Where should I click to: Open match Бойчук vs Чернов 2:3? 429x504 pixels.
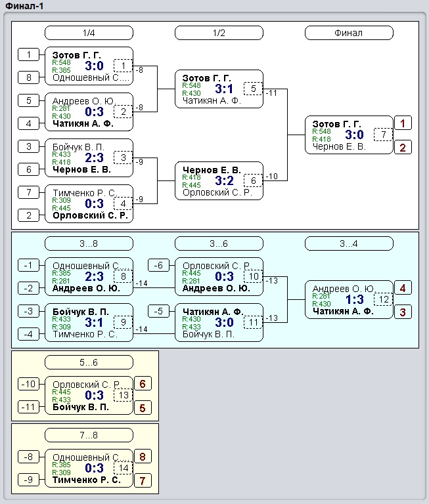[x=89, y=157]
